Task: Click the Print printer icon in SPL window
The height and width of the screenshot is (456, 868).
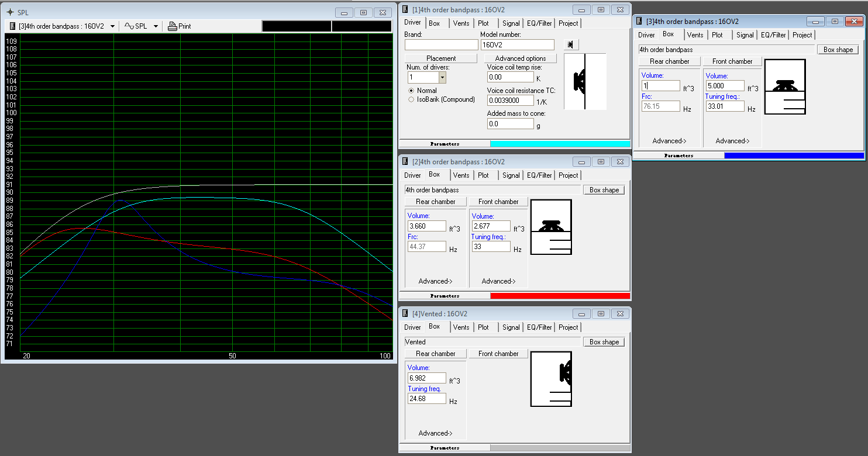Action: click(x=172, y=26)
